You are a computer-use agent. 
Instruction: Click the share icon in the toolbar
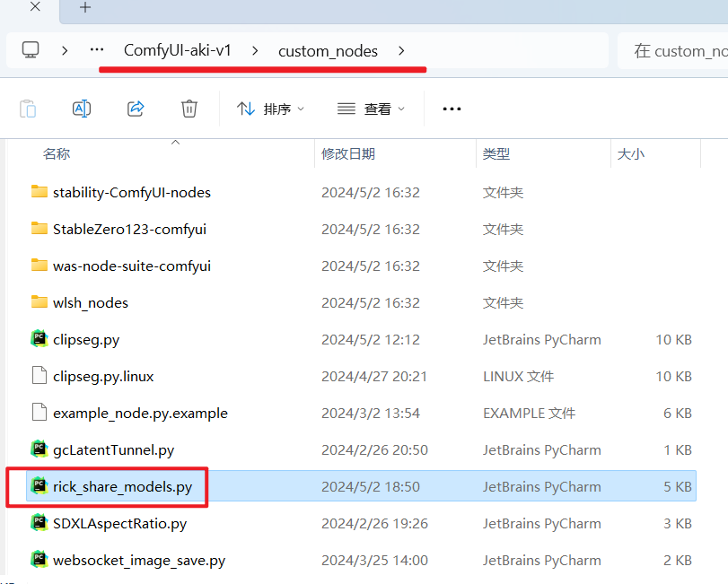point(136,108)
